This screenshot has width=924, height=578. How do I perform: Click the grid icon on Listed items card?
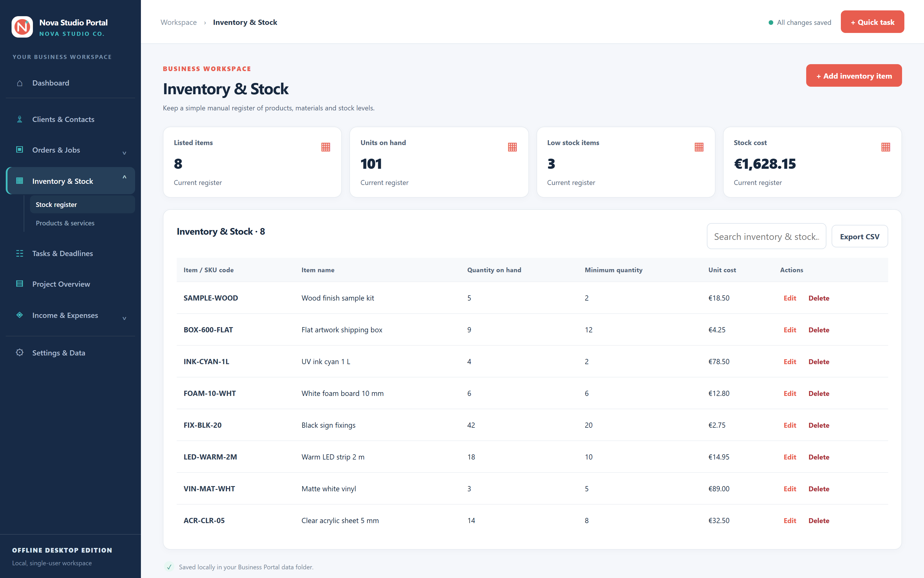coord(326,147)
